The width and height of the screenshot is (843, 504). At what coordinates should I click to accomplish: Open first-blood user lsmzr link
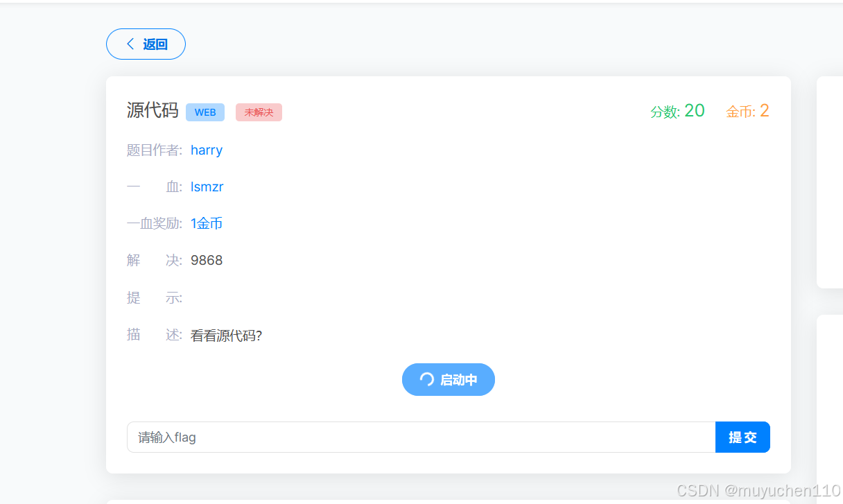[x=207, y=186]
